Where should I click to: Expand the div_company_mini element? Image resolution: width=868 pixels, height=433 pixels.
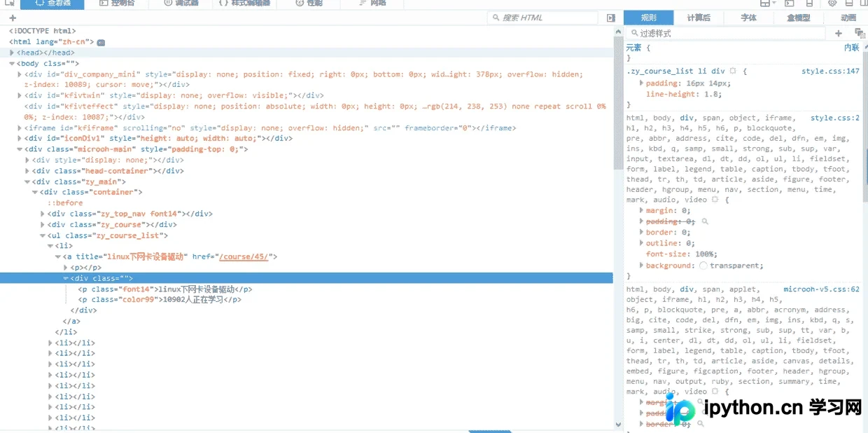[20, 74]
